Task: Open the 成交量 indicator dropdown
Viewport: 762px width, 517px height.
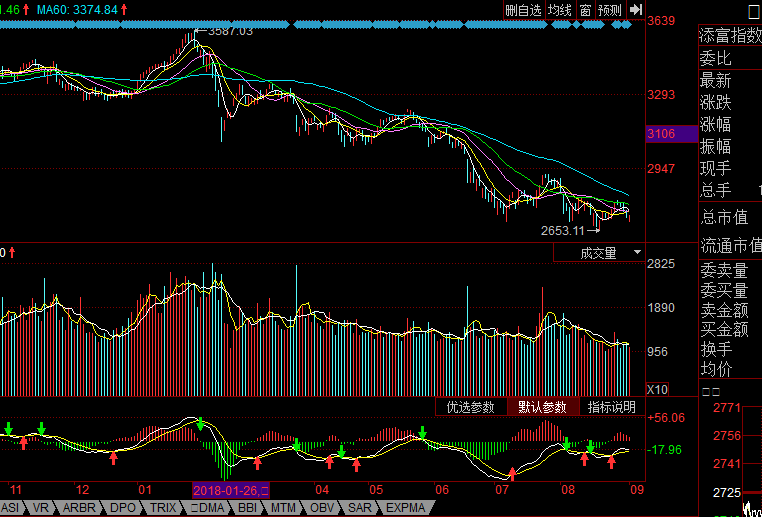Action: point(600,253)
